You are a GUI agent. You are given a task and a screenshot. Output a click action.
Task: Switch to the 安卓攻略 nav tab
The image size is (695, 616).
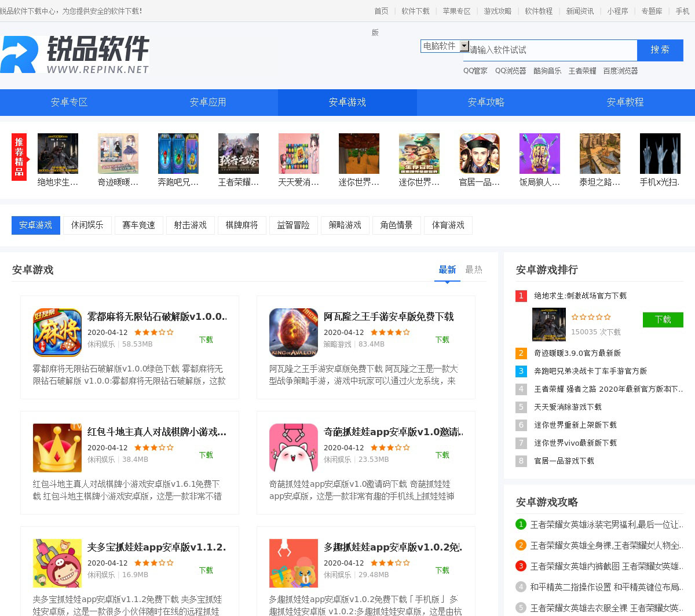coord(487,102)
